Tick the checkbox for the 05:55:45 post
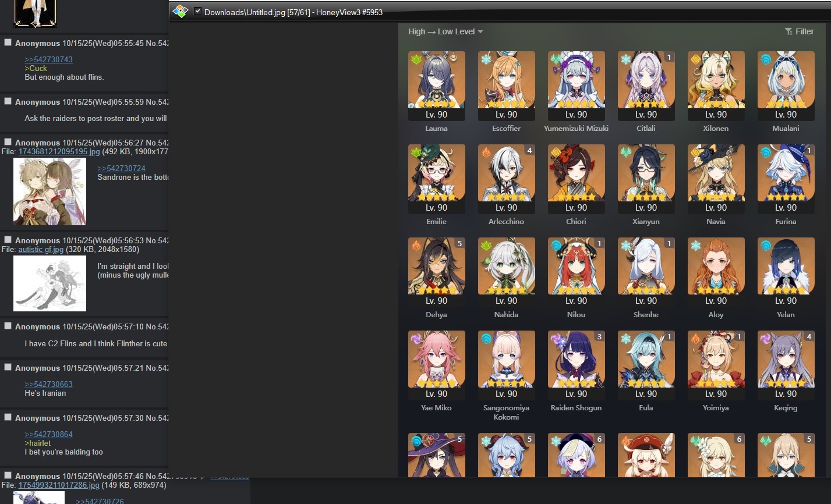This screenshot has height=504, width=831. (8, 42)
